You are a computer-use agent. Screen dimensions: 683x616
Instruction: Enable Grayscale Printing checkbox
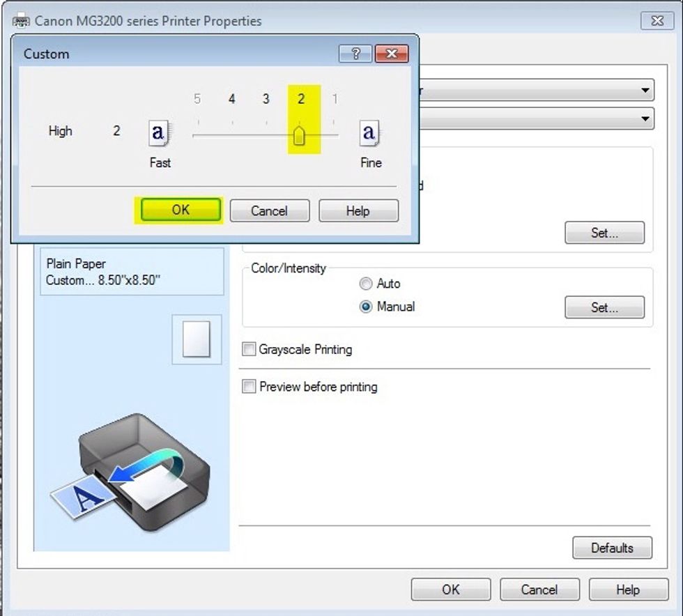pyautogui.click(x=249, y=349)
